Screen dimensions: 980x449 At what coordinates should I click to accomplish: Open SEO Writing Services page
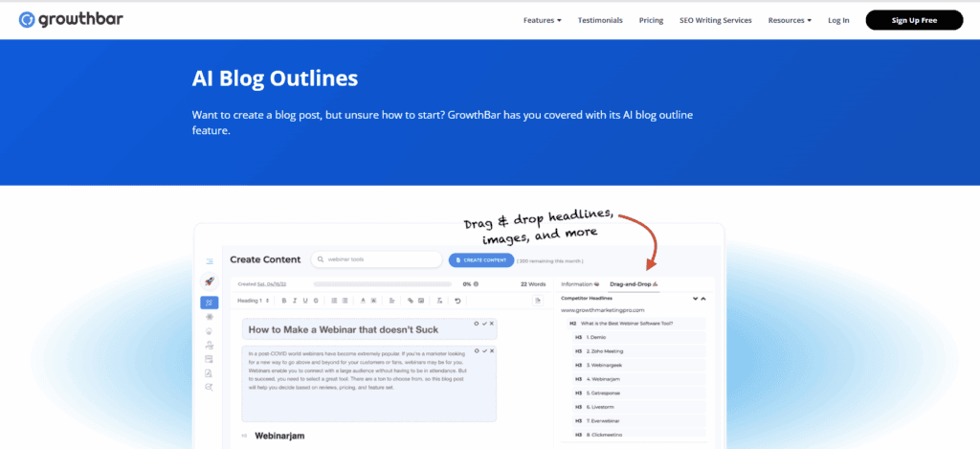click(x=716, y=20)
